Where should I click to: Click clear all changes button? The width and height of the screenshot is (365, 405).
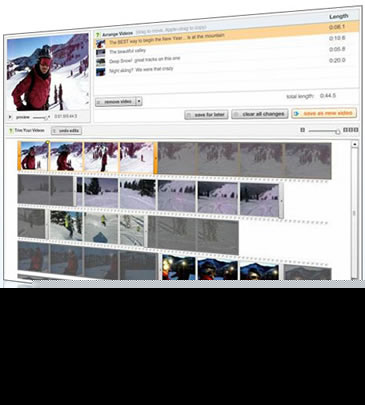[260, 114]
